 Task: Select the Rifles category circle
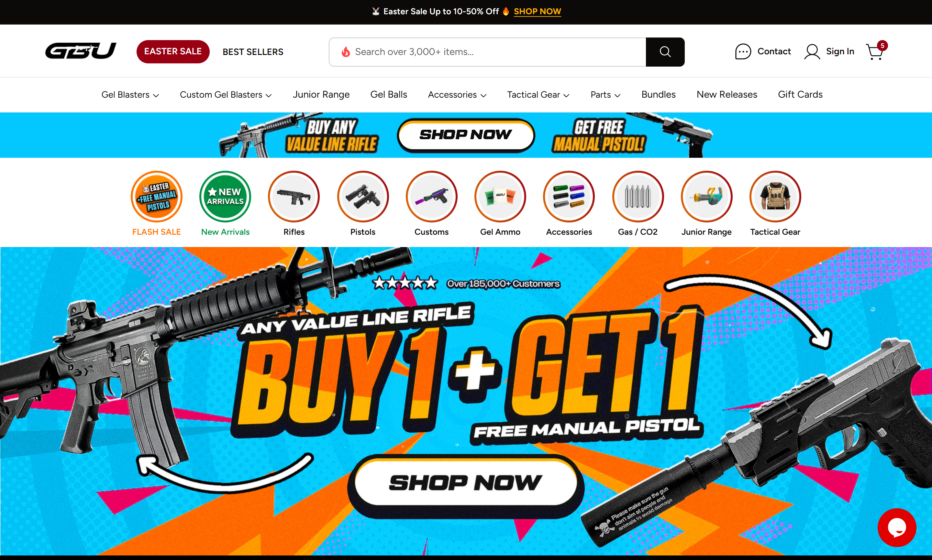pyautogui.click(x=294, y=196)
